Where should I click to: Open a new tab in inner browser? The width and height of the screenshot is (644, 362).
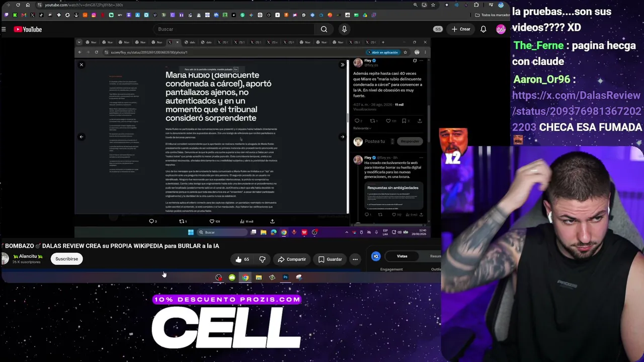tap(383, 42)
